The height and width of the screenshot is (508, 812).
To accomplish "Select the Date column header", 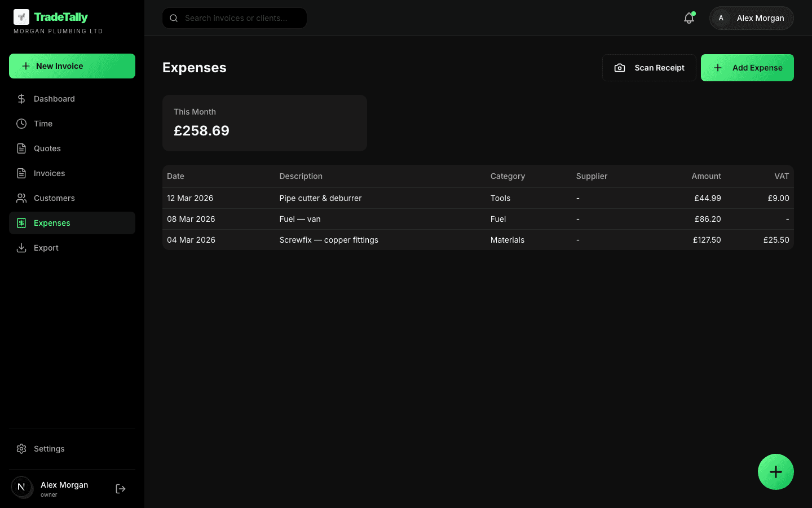I will click(175, 176).
